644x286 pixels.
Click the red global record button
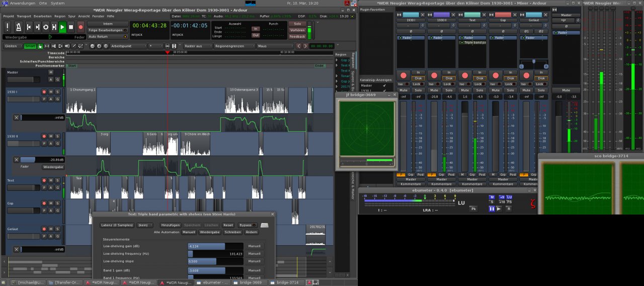[80, 27]
